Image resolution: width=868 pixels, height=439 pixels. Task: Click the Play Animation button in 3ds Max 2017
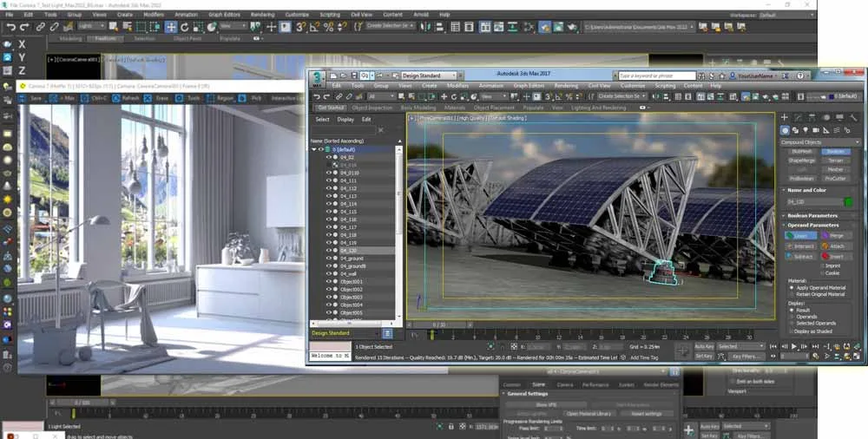click(794, 346)
